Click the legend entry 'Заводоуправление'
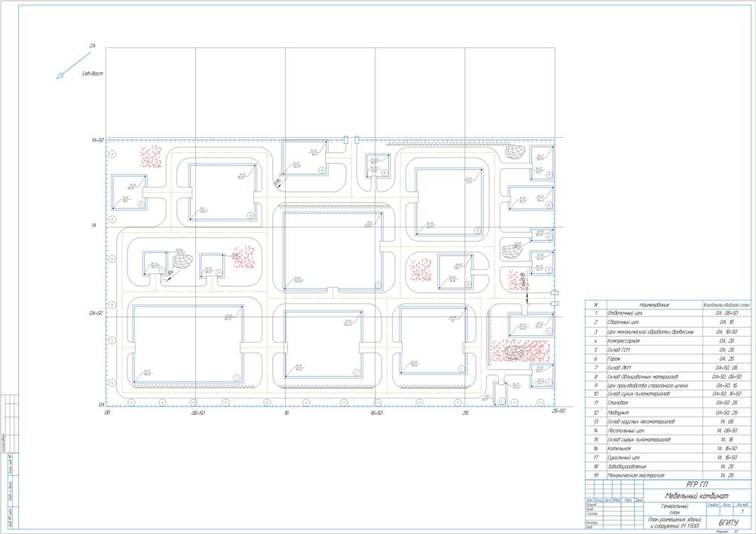Viewport: 756px width, 534px height. point(626,466)
